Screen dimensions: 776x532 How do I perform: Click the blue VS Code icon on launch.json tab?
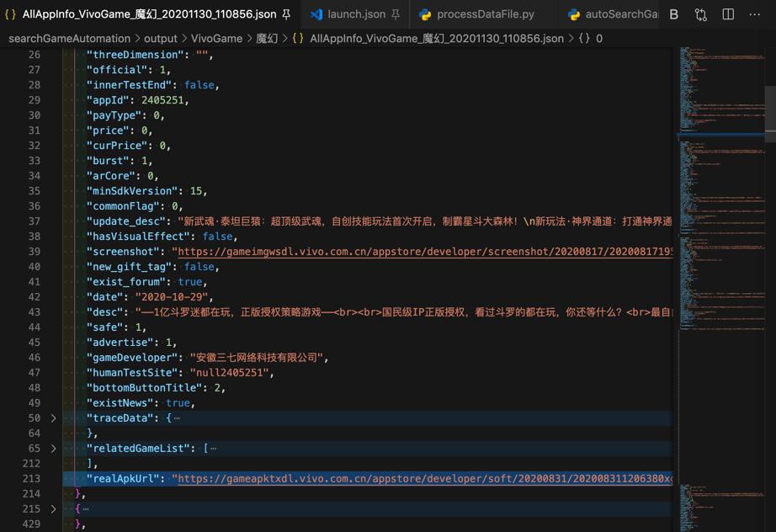tap(315, 14)
